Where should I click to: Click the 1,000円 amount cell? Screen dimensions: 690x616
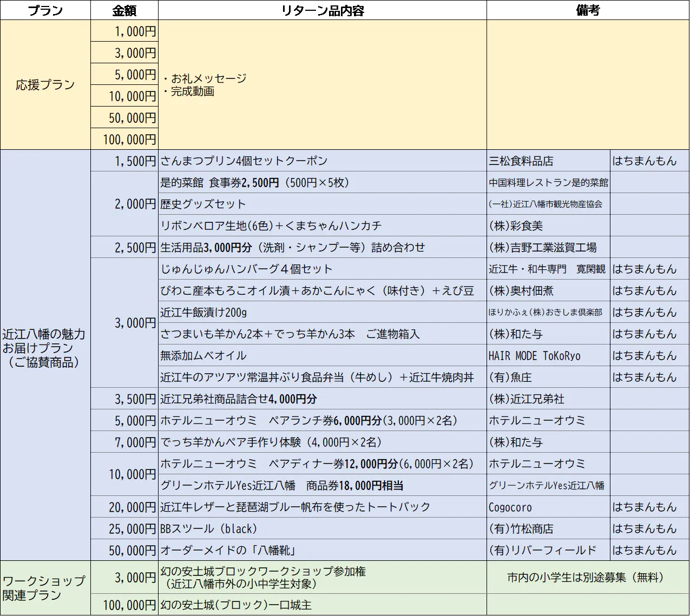[124, 31]
